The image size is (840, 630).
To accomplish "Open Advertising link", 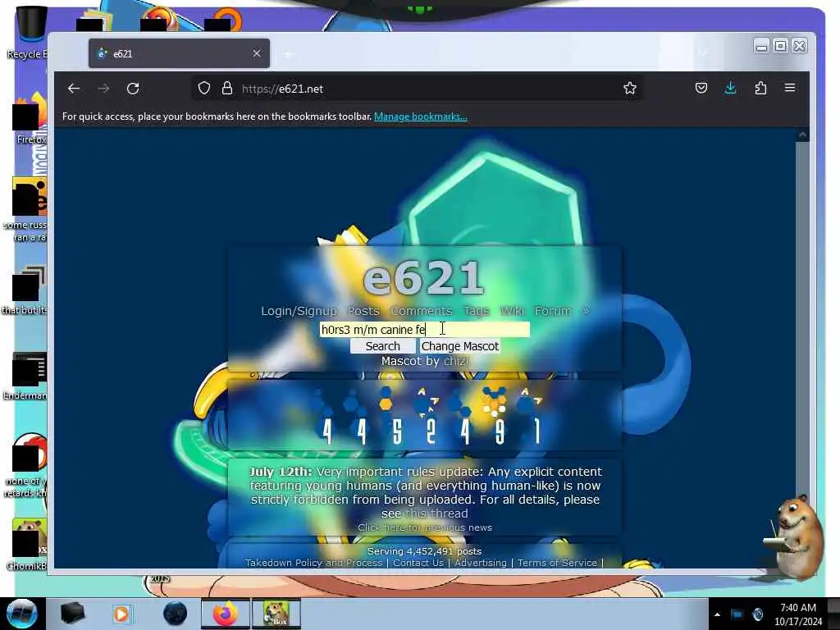I will point(481,563).
